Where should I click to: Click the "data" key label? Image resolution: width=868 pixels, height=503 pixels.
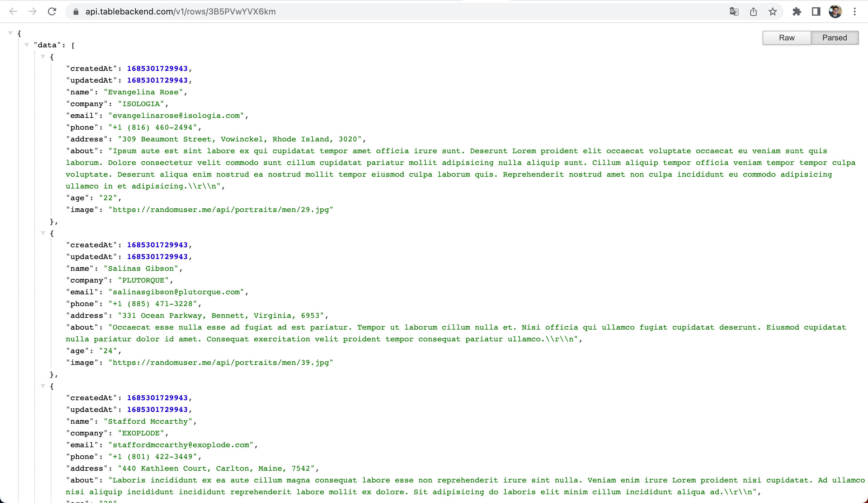(47, 45)
